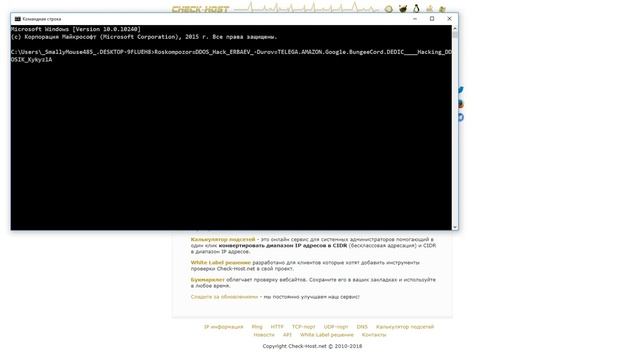Click the penguin icon in Check-Host header
The image size is (640, 360).
pyautogui.click(x=416, y=8)
